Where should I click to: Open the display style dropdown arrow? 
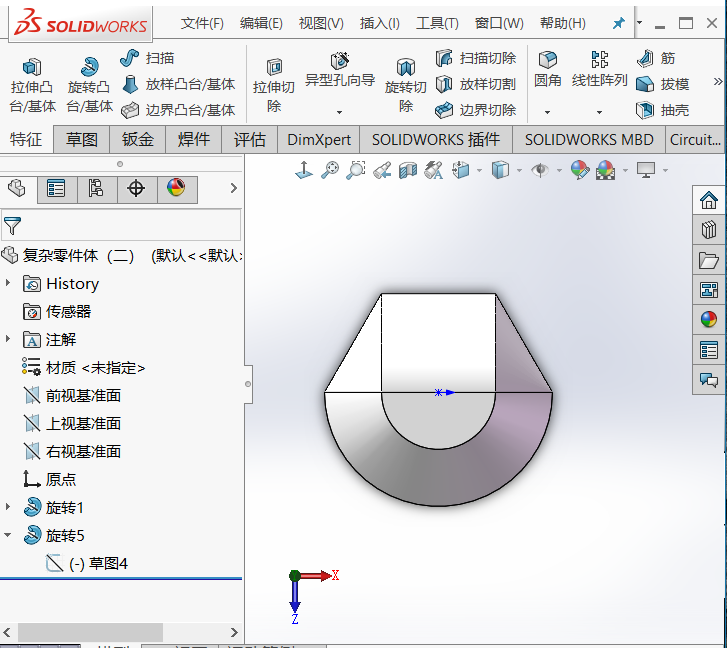click(x=519, y=171)
